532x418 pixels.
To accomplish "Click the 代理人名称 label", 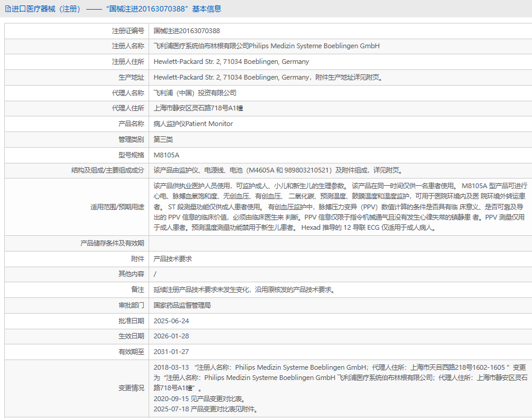I will (128, 93).
